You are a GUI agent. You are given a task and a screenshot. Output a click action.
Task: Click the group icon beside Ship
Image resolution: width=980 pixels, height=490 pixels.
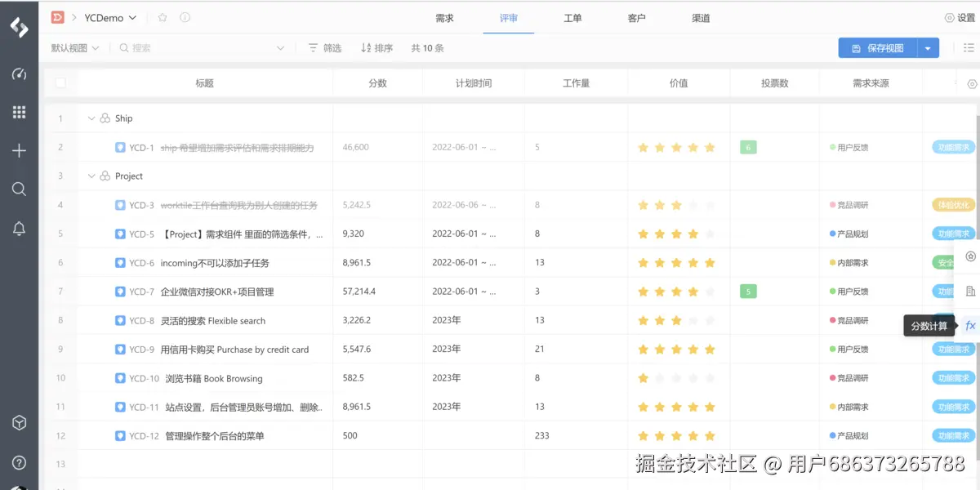[105, 118]
